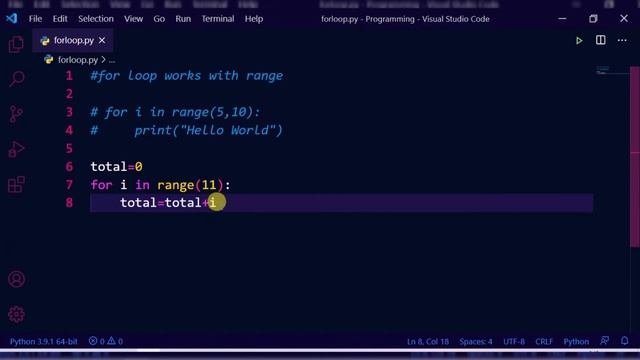The width and height of the screenshot is (640, 360).
Task: Click the VS Code logo icon
Action: pos(12,18)
